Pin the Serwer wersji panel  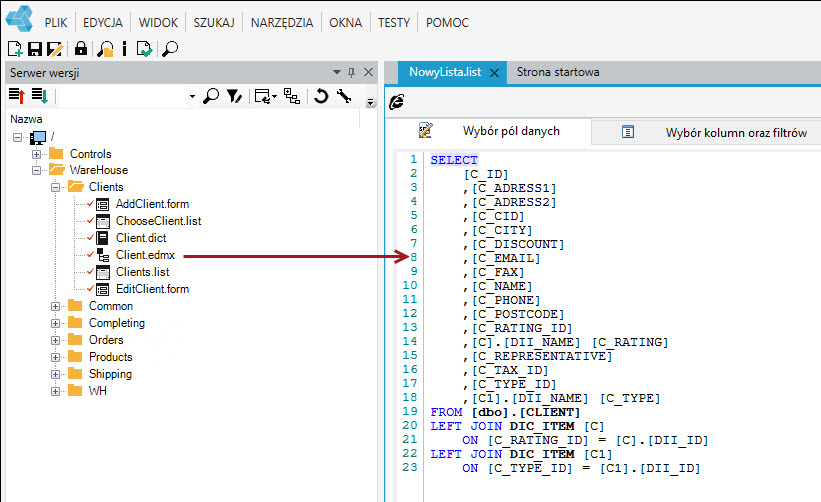coord(351,72)
